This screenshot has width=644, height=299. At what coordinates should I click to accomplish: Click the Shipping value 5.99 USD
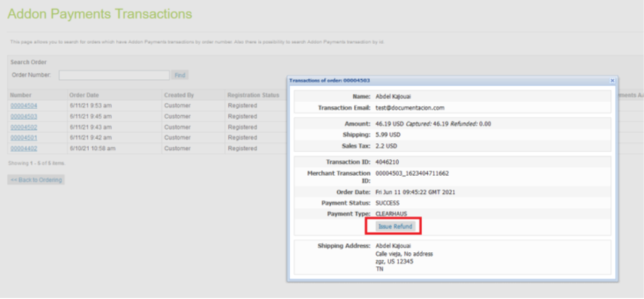pos(388,135)
